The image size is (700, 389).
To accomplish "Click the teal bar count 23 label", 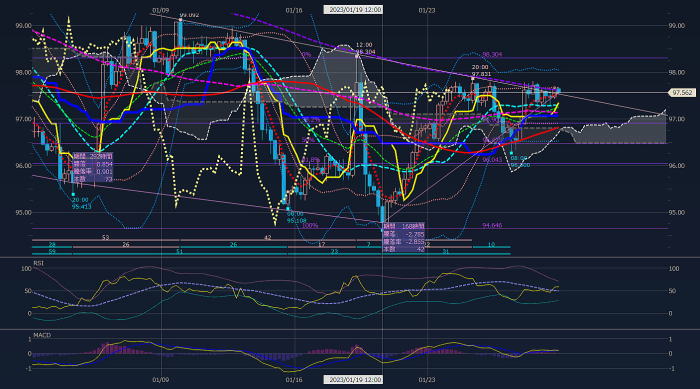I will pyautogui.click(x=334, y=252).
